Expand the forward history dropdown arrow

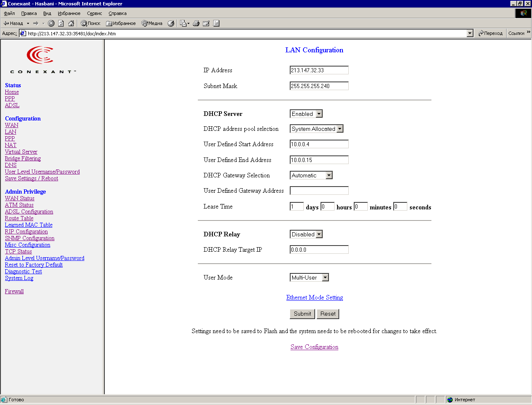pos(43,23)
